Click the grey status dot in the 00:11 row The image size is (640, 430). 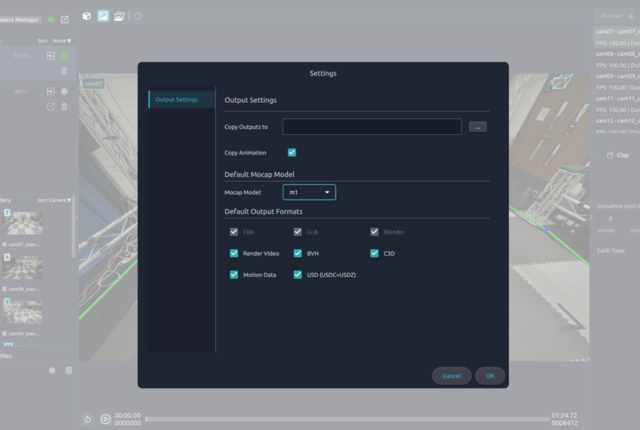pyautogui.click(x=64, y=91)
